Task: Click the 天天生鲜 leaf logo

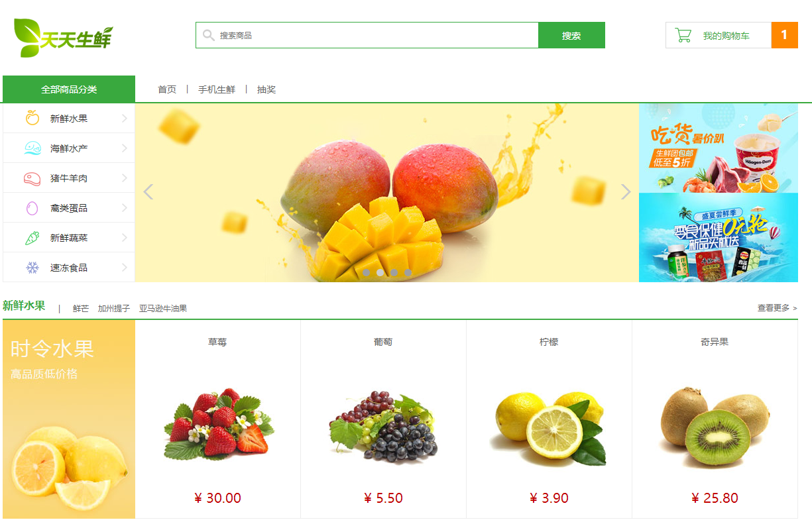Action: click(x=64, y=38)
